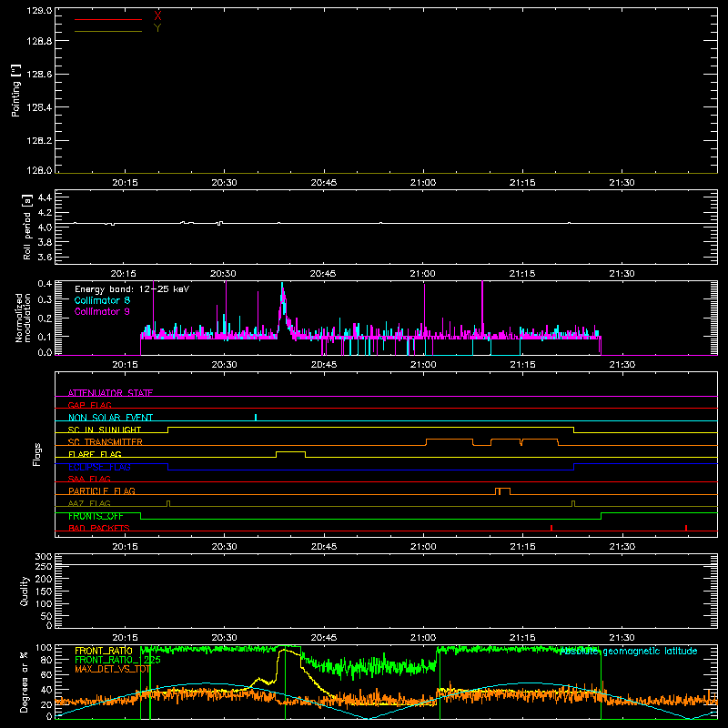Click 21:00 label under the Roll period plot

422,274
